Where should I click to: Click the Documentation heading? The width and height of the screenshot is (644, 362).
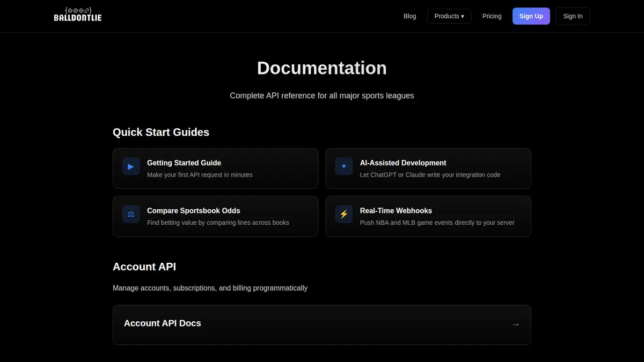[322, 68]
